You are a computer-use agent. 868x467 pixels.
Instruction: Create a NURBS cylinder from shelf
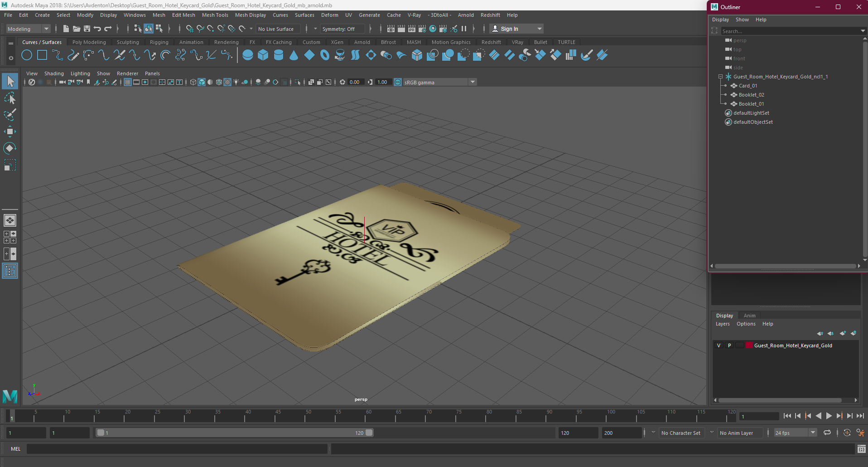279,55
